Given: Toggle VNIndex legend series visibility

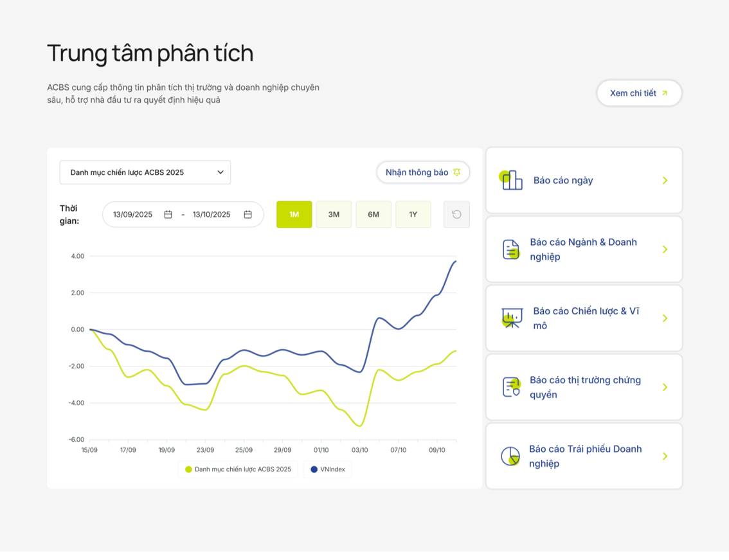Looking at the screenshot, I should tap(328, 469).
